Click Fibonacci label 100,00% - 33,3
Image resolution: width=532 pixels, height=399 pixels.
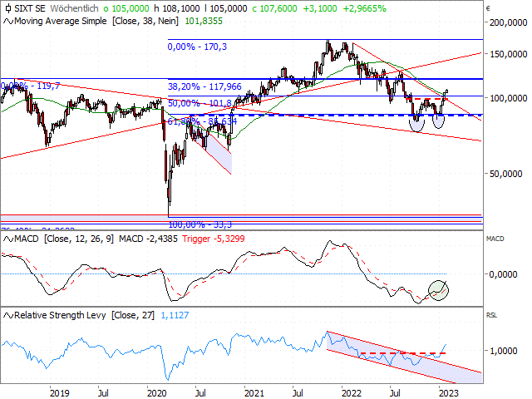click(x=200, y=224)
